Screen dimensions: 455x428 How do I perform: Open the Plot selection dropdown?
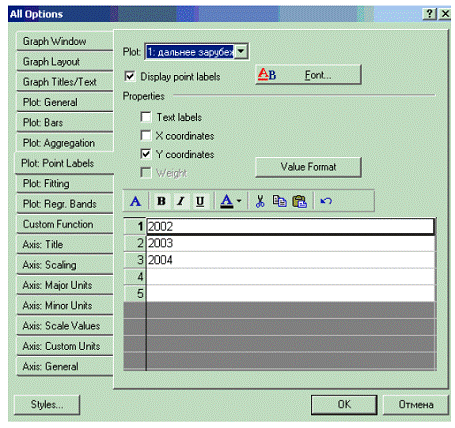click(241, 52)
